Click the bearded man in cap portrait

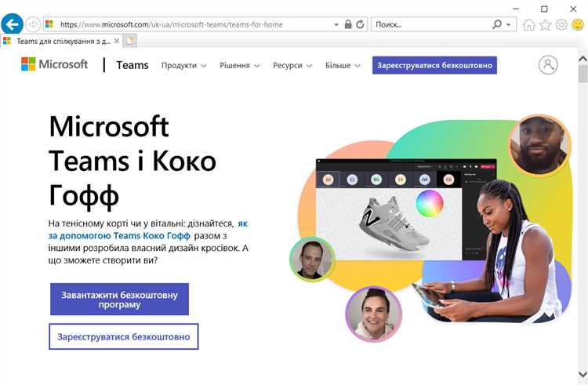[x=539, y=145]
